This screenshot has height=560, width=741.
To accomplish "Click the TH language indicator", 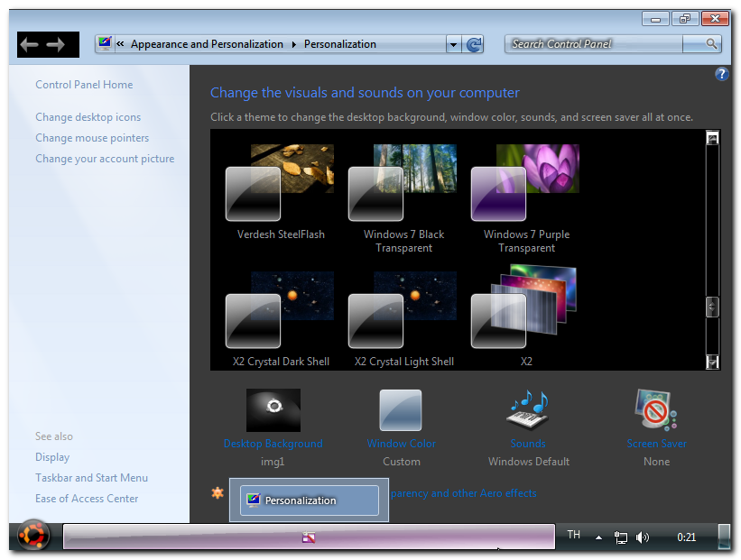I will pos(574,535).
